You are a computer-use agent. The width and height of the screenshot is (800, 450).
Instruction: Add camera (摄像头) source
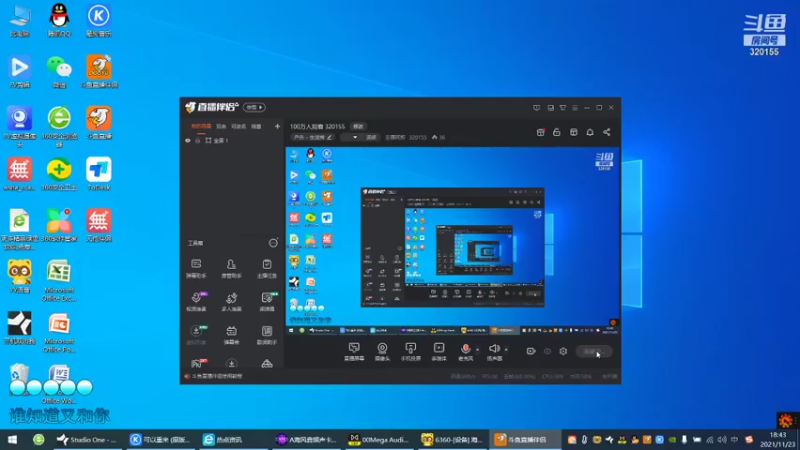tap(382, 352)
